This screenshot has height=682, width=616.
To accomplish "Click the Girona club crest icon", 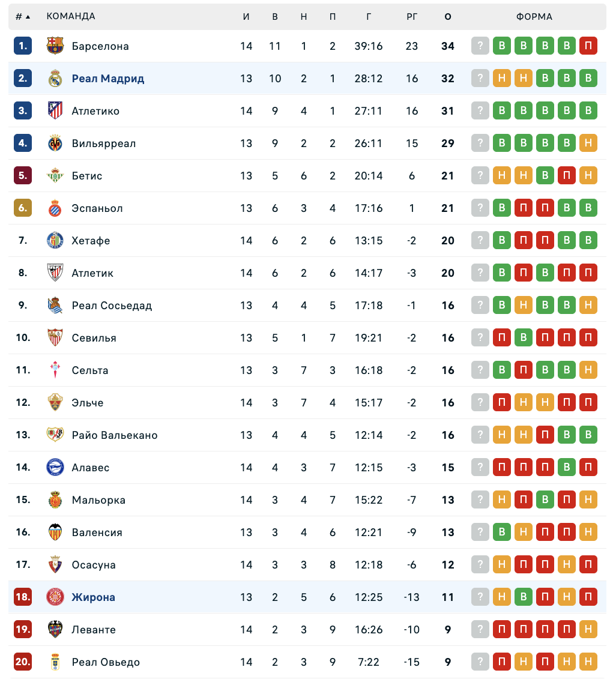I will pyautogui.click(x=55, y=597).
